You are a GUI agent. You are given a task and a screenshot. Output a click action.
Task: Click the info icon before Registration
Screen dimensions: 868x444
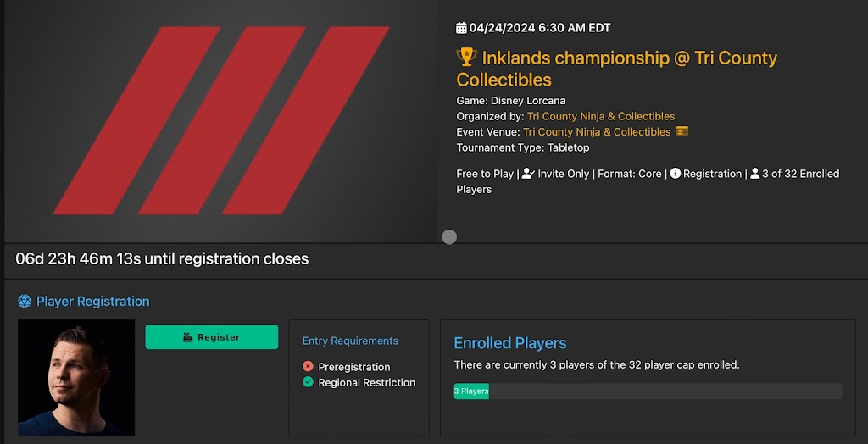(x=676, y=174)
